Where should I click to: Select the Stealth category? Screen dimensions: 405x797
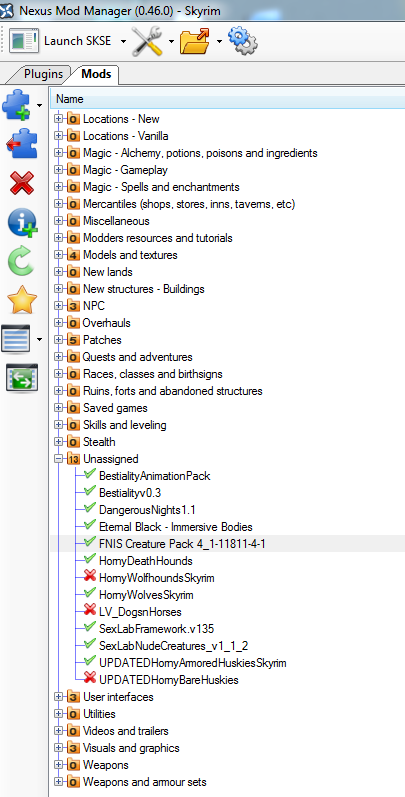pyautogui.click(x=99, y=442)
